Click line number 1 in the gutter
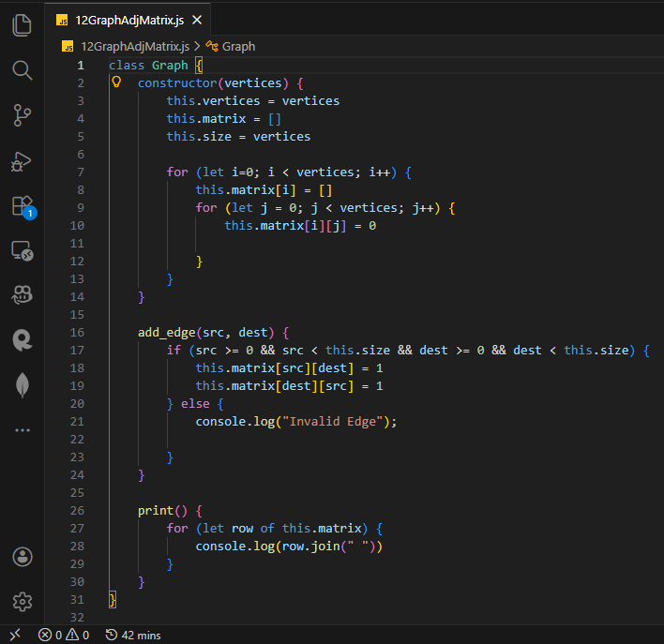This screenshot has height=644, width=664. click(81, 66)
